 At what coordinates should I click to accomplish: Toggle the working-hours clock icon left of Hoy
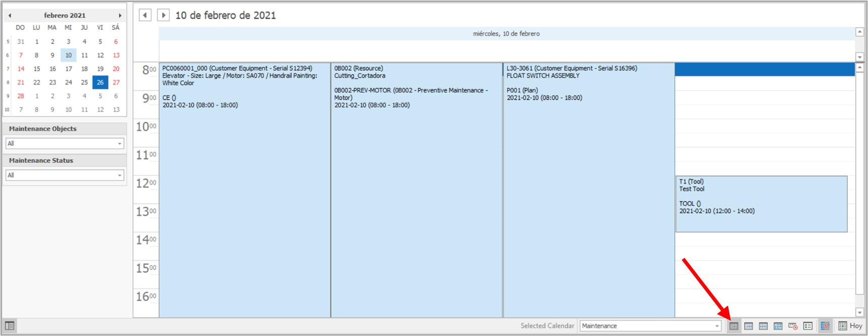point(825,326)
